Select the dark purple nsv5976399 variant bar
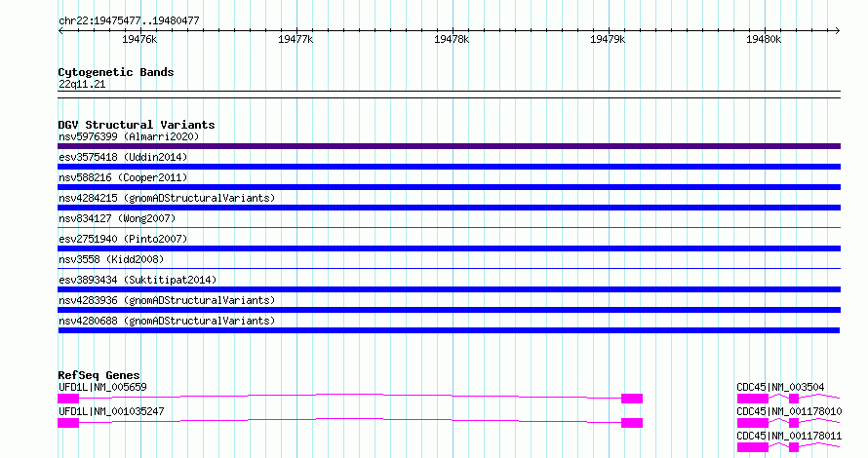 pyautogui.click(x=449, y=146)
